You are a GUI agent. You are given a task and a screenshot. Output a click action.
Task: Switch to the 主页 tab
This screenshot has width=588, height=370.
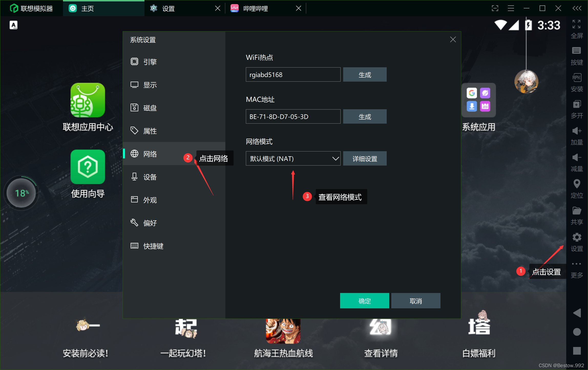104,8
